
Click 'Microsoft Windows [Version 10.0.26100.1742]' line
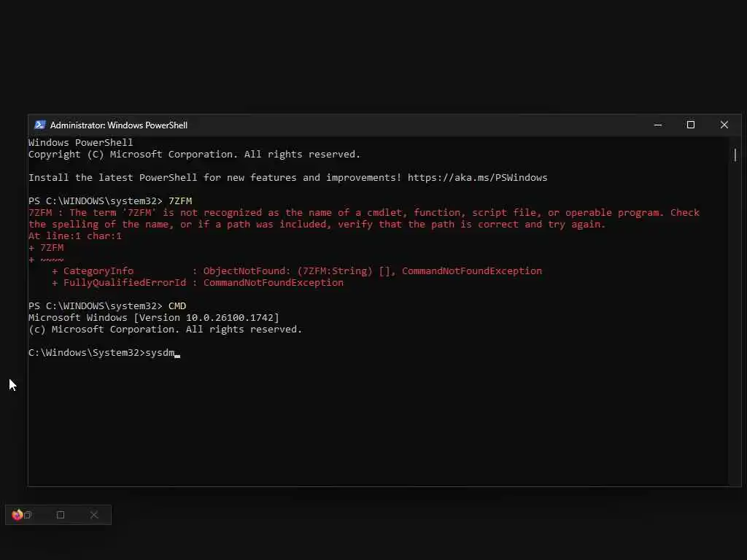(x=154, y=318)
